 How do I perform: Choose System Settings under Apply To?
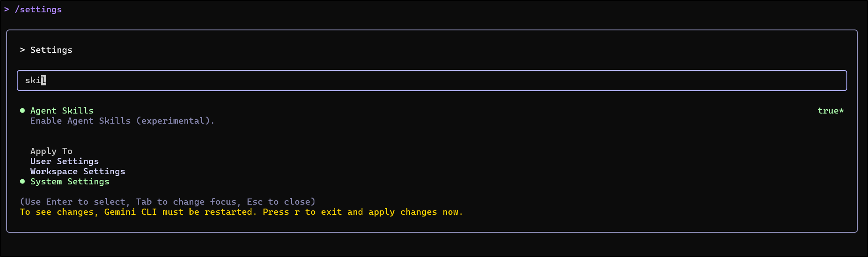coord(70,181)
